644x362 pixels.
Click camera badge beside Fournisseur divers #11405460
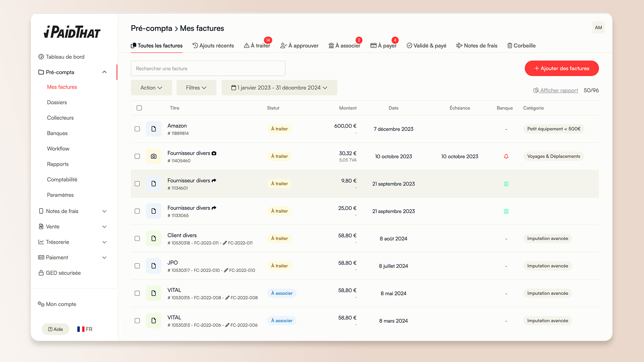(x=214, y=153)
